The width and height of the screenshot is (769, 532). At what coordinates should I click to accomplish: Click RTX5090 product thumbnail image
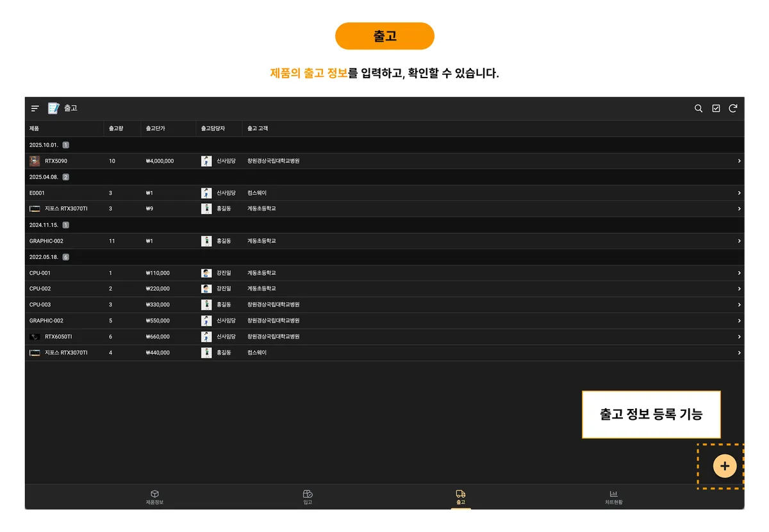pyautogui.click(x=35, y=161)
